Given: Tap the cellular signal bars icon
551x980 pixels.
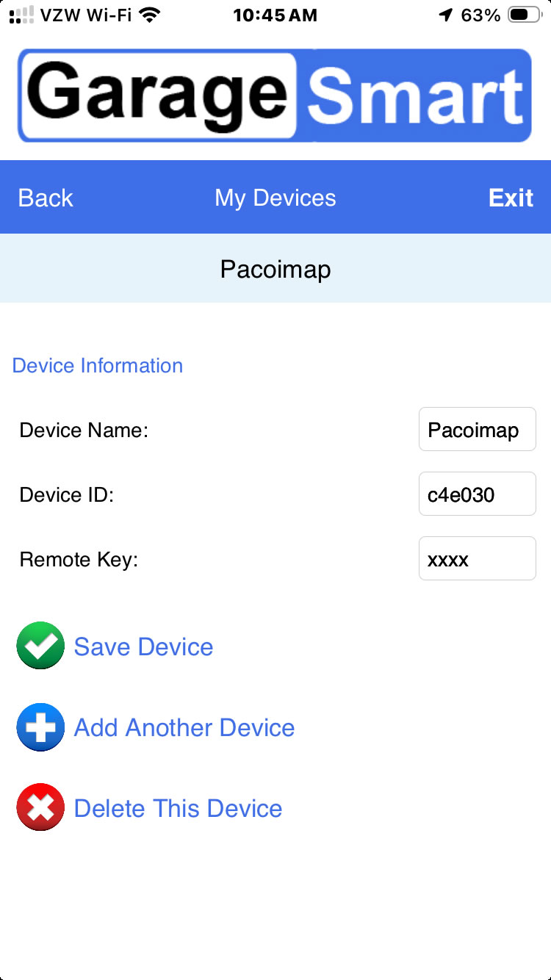Looking at the screenshot, I should pyautogui.click(x=21, y=15).
